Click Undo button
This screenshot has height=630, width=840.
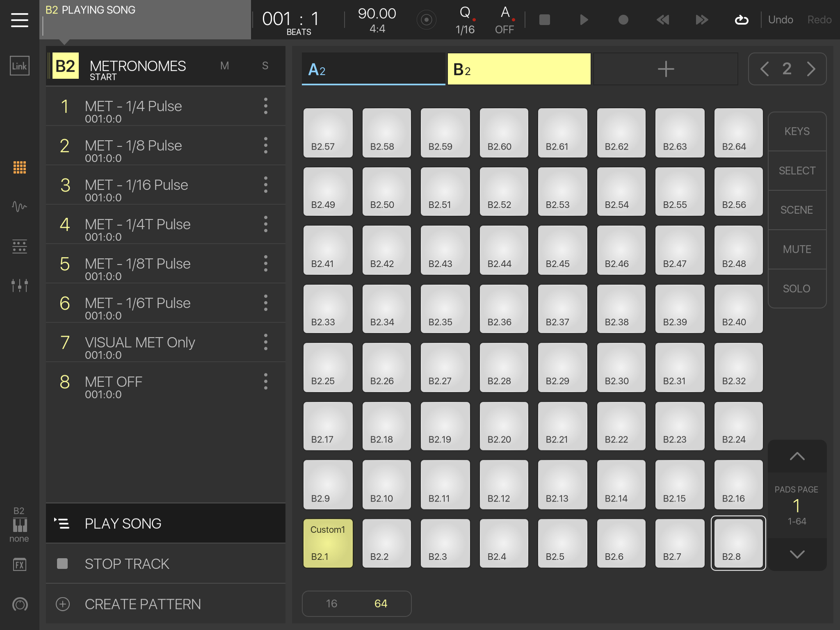click(x=781, y=20)
